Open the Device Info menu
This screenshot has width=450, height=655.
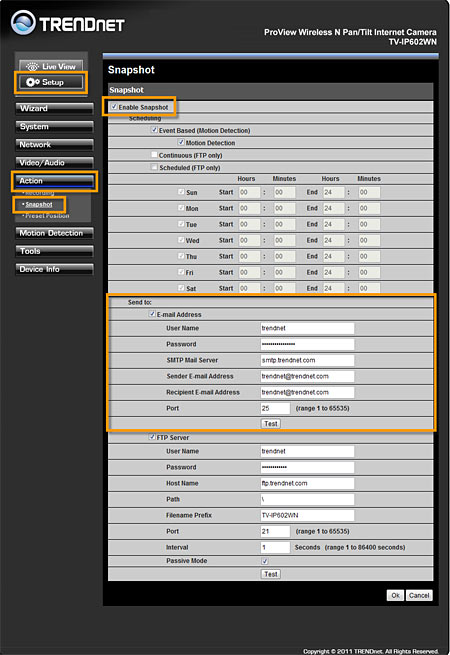pyautogui.click(x=54, y=269)
